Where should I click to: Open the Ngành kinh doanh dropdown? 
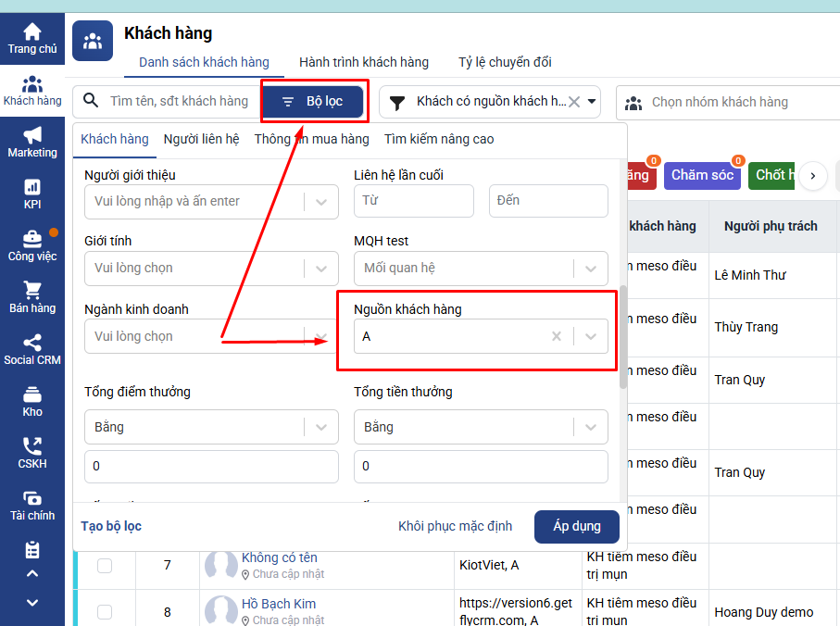coord(320,336)
